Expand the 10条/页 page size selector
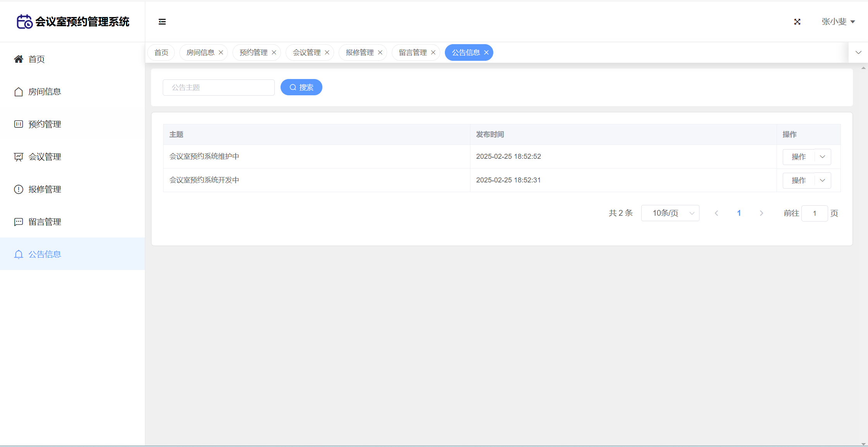 tap(670, 213)
